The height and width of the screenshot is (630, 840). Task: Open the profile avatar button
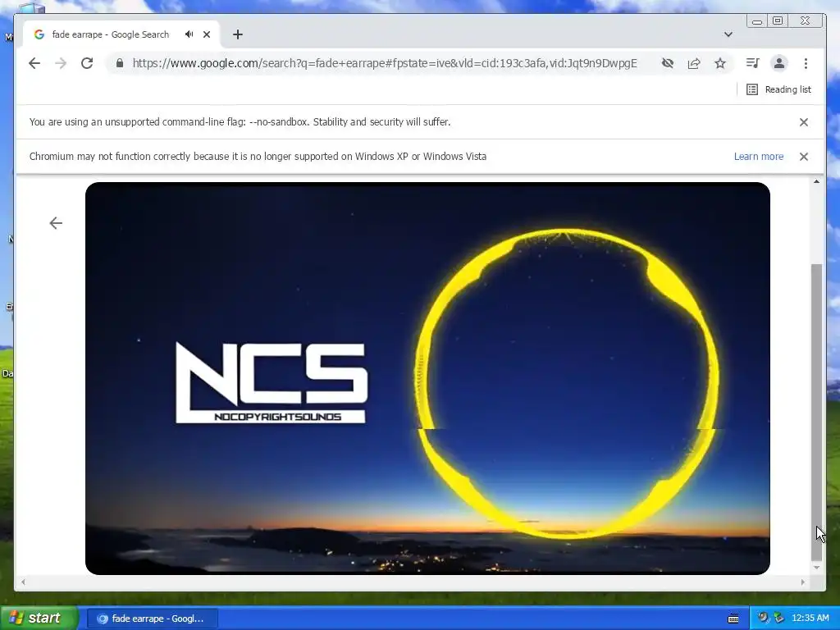pyautogui.click(x=779, y=63)
